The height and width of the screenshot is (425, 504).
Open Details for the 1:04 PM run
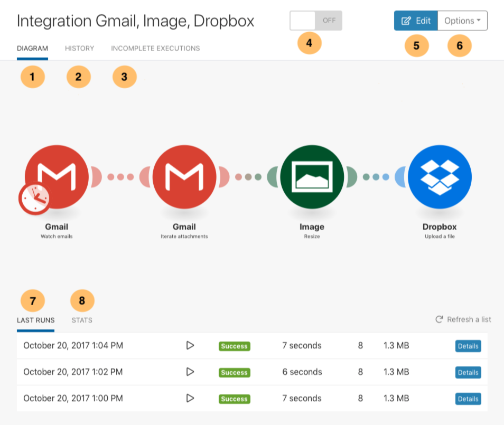(468, 346)
